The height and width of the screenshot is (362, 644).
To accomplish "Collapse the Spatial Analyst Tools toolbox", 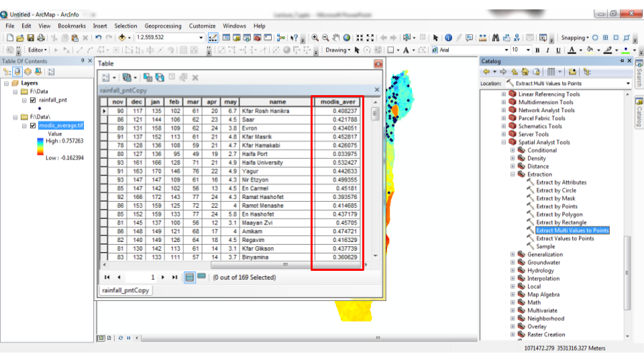I will coord(504,142).
